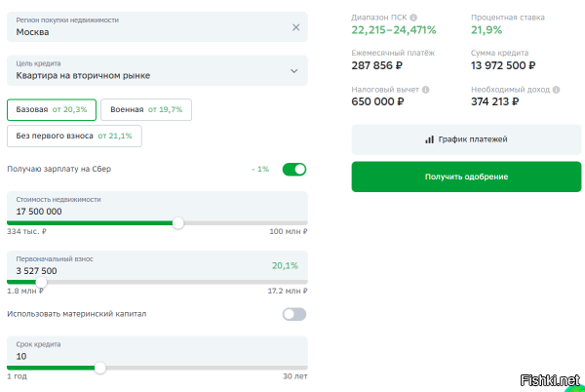Click the Первоначальный взнос slider handle
585x392 pixels.
[41, 283]
